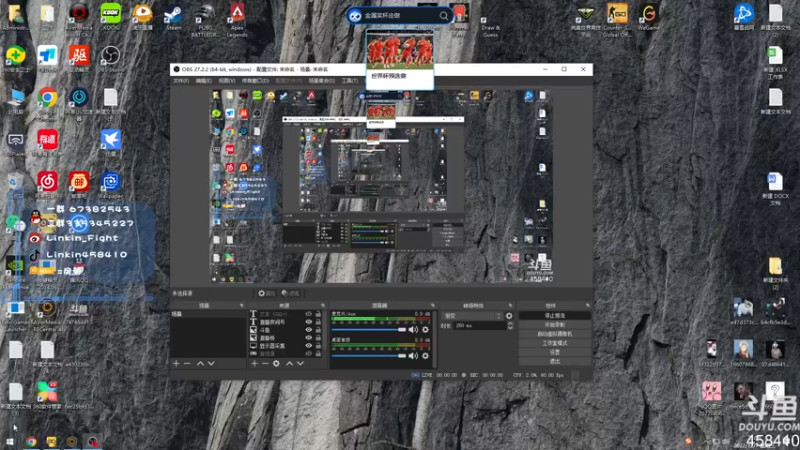
Task: Click Chrome icon in Windows taskbar
Action: click(31, 441)
